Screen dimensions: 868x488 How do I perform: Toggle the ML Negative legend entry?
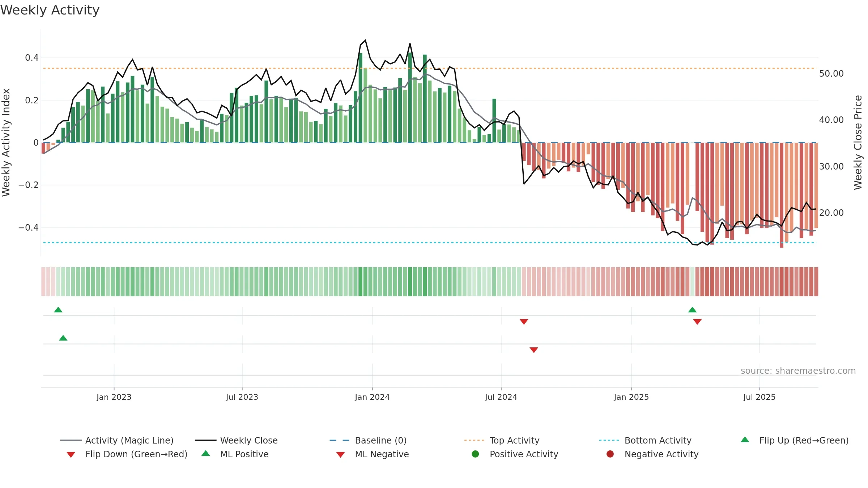[373, 454]
